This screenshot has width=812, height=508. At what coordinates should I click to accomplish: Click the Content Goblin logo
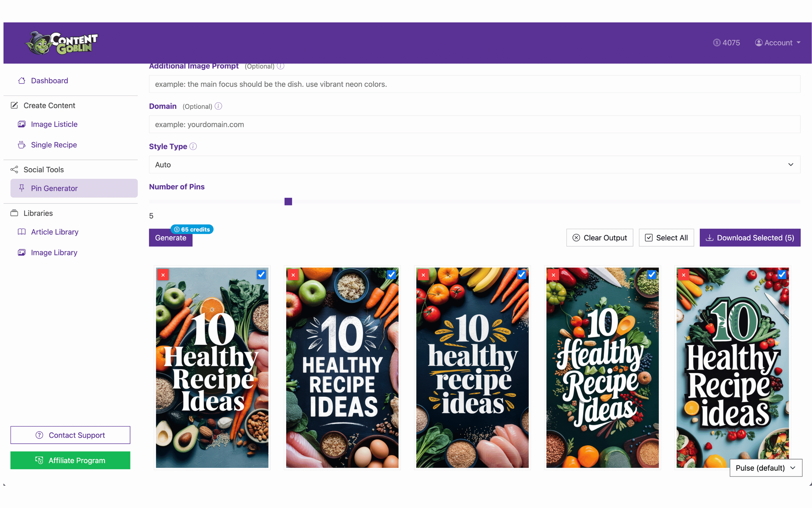(x=62, y=43)
